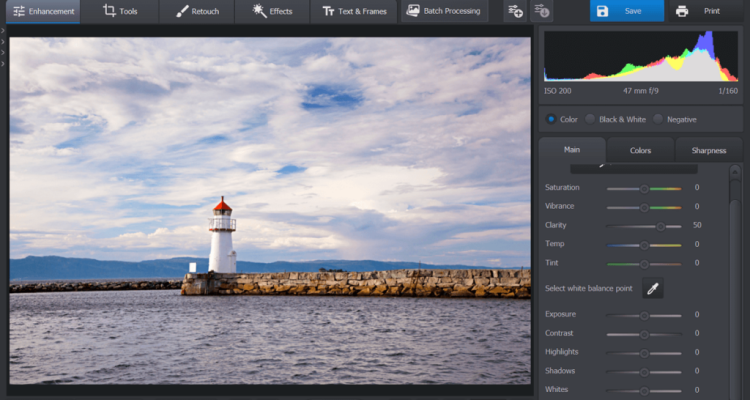Image resolution: width=750 pixels, height=400 pixels.
Task: Adjust the Saturation slider
Action: coord(644,189)
